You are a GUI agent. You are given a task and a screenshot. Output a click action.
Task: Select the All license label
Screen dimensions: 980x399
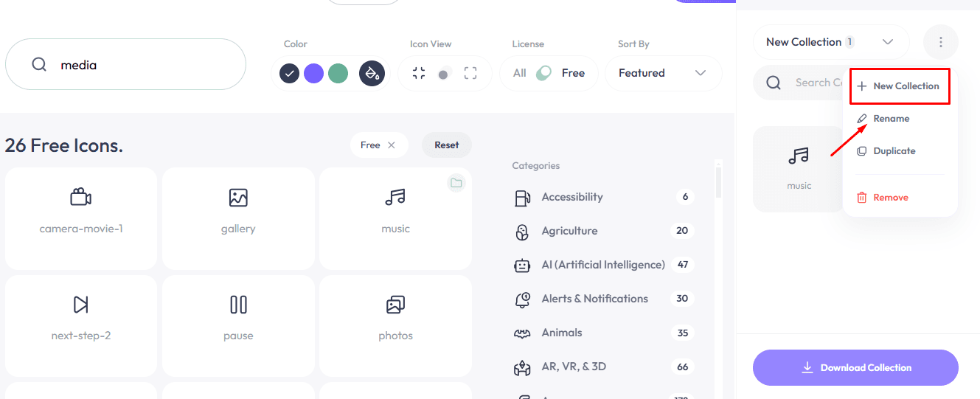coord(520,73)
